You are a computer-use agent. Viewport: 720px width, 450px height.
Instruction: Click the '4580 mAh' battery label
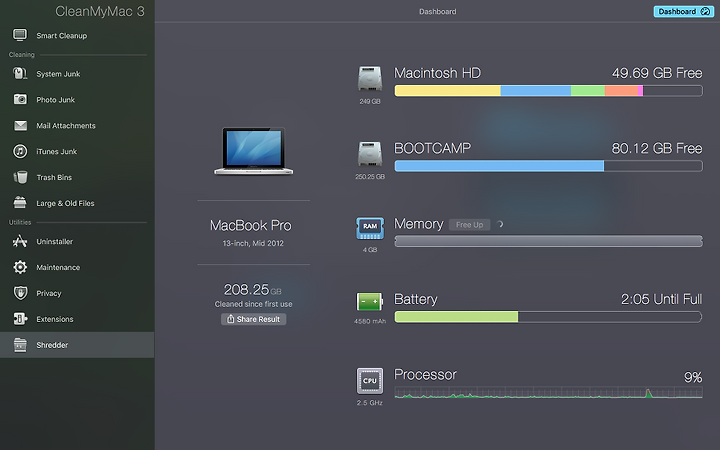(370, 321)
